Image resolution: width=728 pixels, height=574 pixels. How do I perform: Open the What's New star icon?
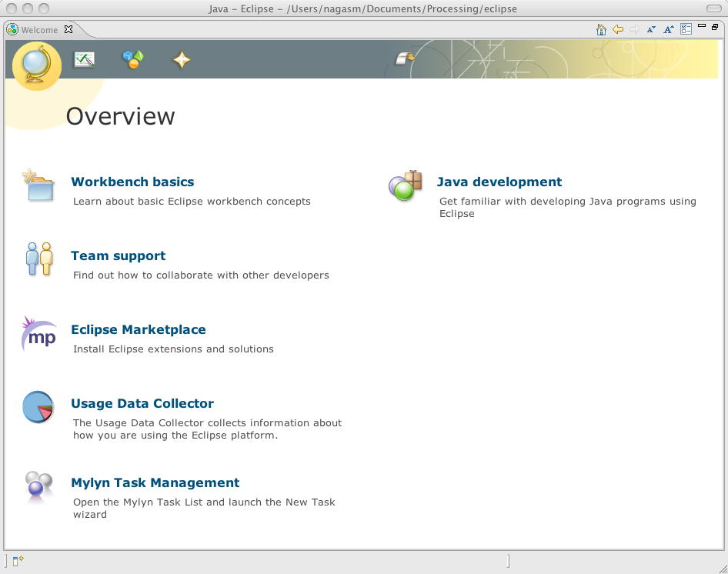pyautogui.click(x=182, y=60)
